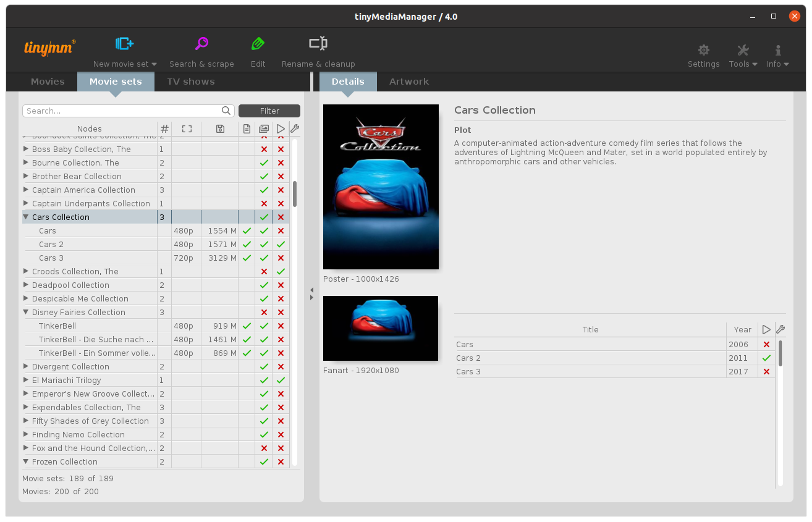
Task: Click the Filter button
Action: tap(269, 111)
